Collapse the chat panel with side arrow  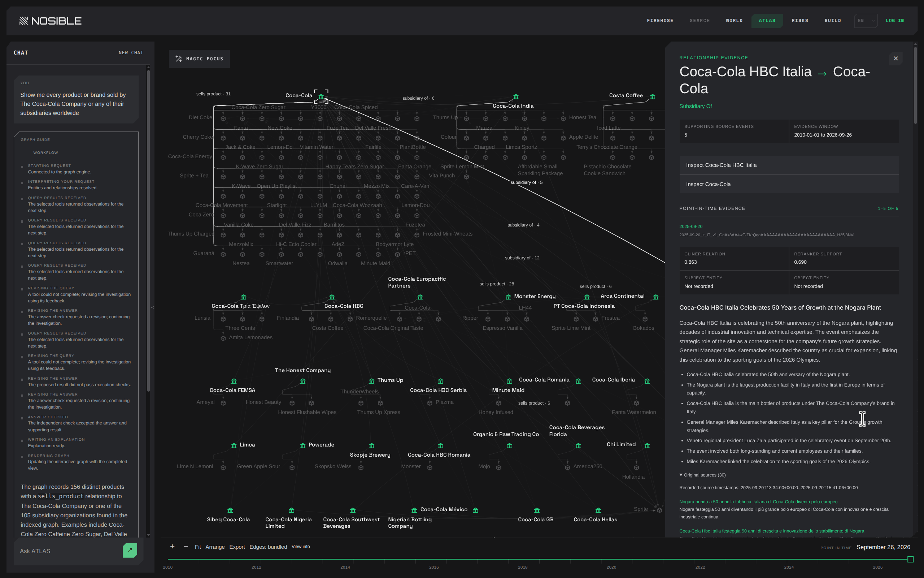click(x=153, y=307)
